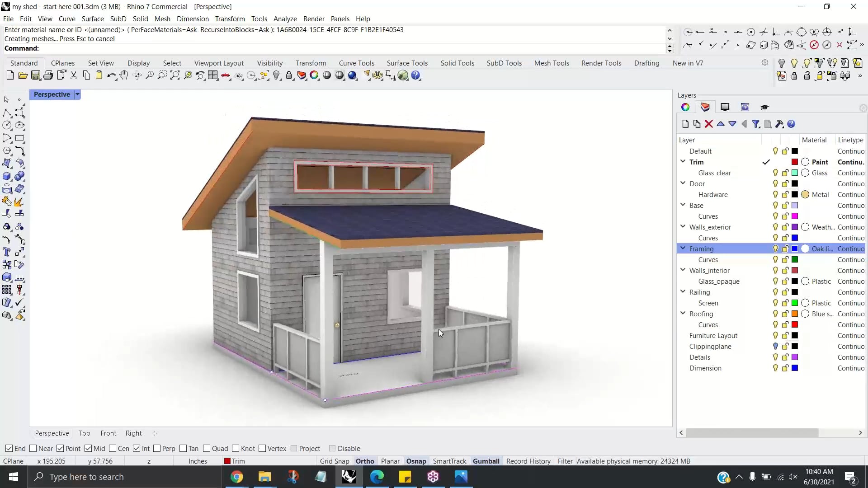Open the Perspective viewport dropdown arrow
Image resolution: width=868 pixels, height=488 pixels.
[x=77, y=94]
